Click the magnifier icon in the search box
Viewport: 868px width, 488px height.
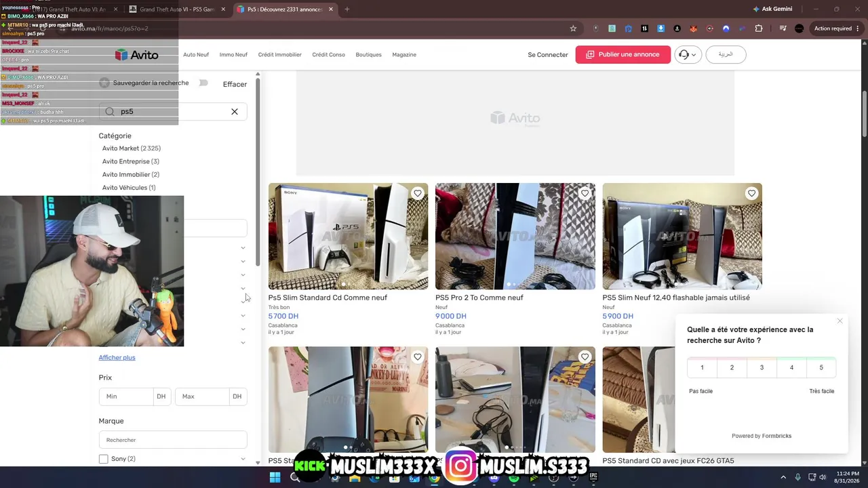tap(110, 112)
